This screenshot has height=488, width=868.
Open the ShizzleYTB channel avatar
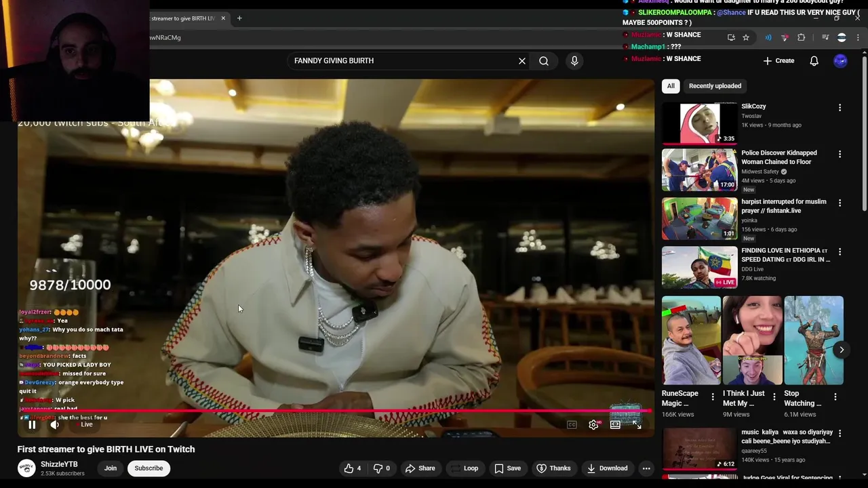(26, 468)
